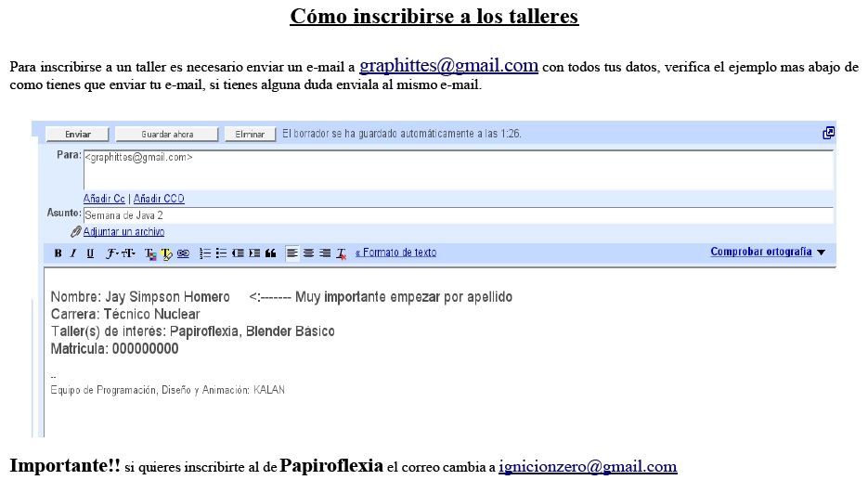Click the text 'Carrera: Técnico Nuclear'

click(x=125, y=315)
